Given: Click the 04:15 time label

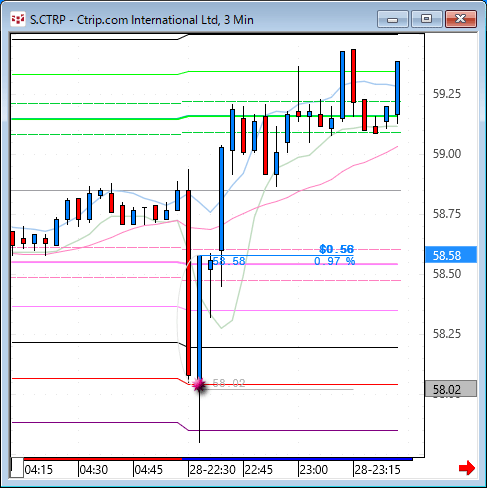Looking at the screenshot, I should (x=39, y=470).
